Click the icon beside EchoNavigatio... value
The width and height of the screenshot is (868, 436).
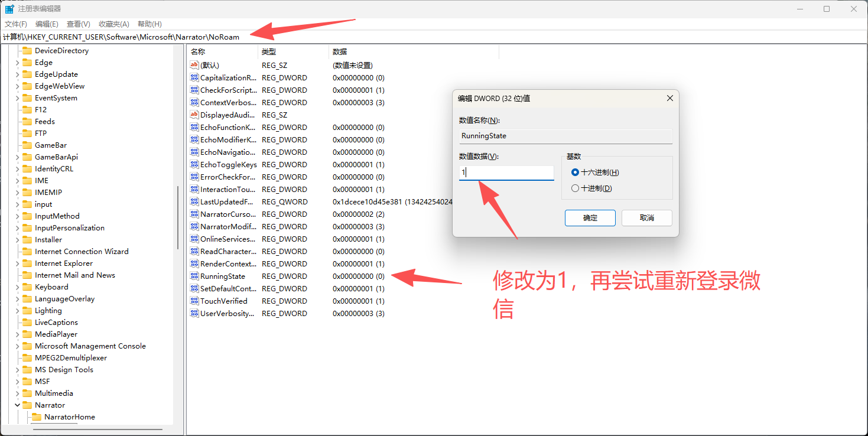point(194,152)
